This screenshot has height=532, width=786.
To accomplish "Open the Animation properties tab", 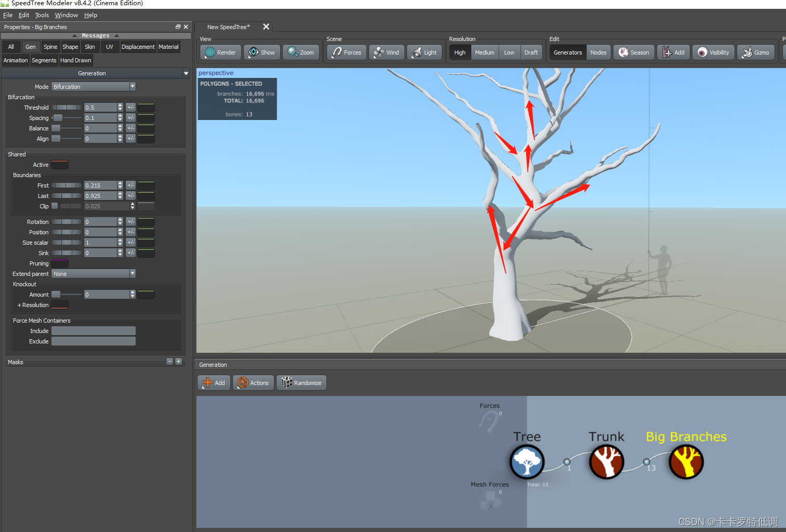I will click(16, 60).
